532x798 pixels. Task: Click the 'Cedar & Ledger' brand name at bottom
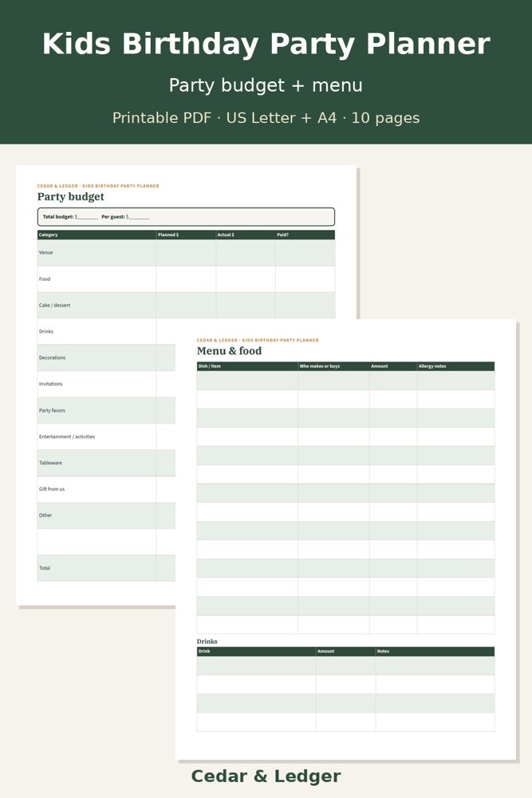[x=266, y=776]
